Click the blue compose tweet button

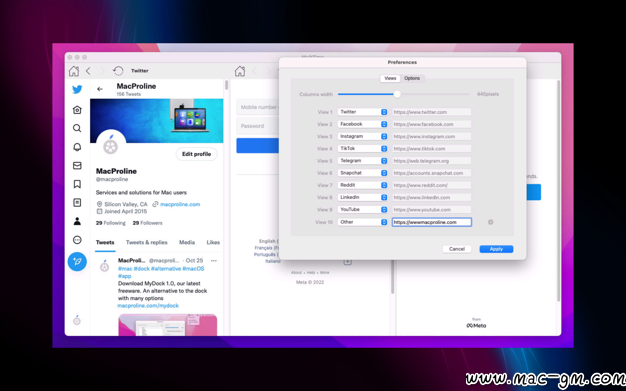coord(77,262)
